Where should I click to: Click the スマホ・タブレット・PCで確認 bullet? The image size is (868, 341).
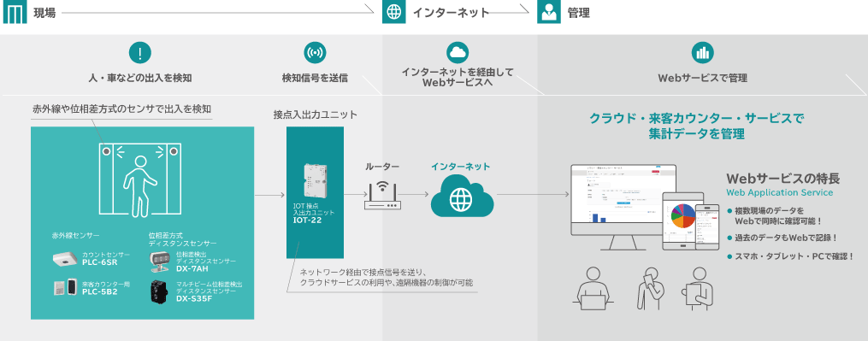click(790, 257)
